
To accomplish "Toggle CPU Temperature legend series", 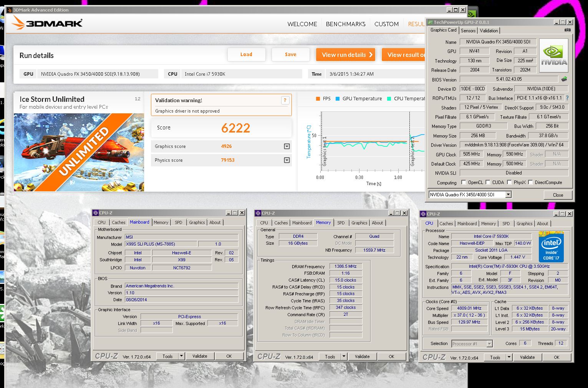I will pos(406,99).
